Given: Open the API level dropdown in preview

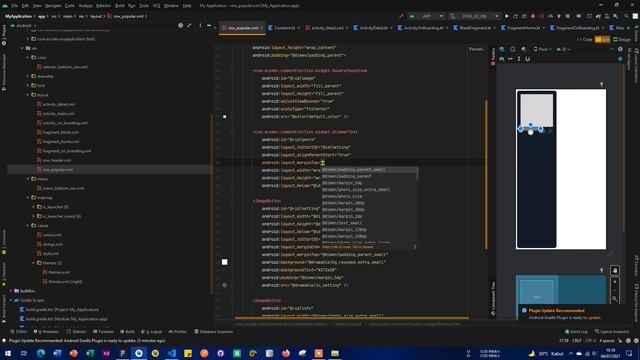Looking at the screenshot, I should pyautogui.click(x=564, y=49).
